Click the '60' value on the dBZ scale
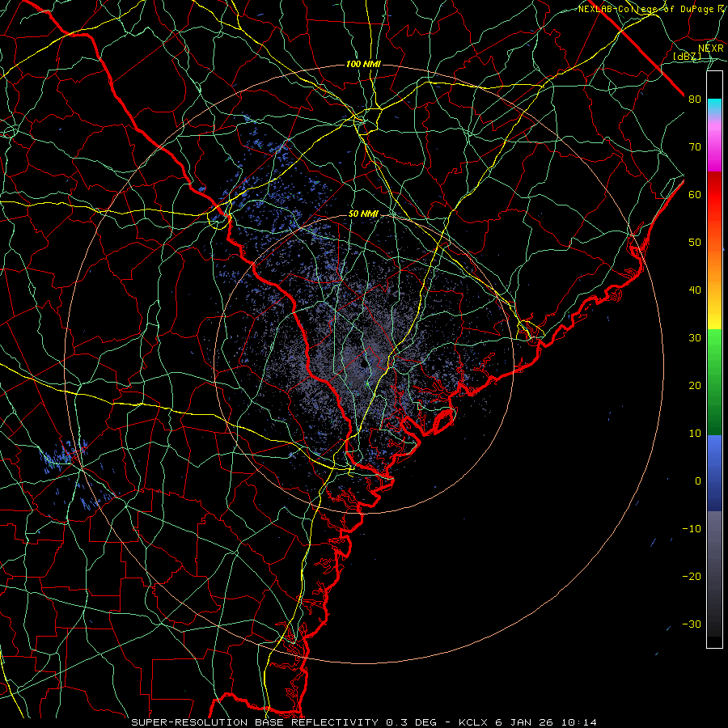Screen dimensions: 728x728 click(695, 195)
